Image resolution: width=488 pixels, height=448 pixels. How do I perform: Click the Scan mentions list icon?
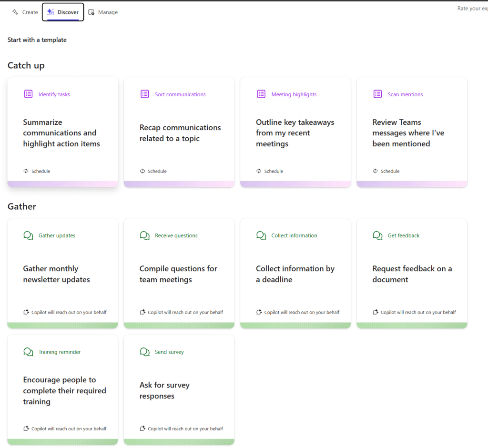(377, 94)
